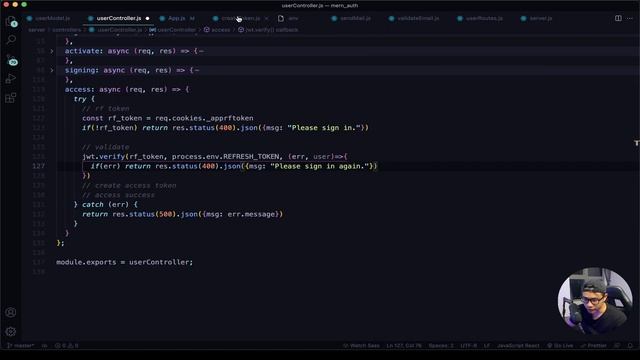Open editor More Actions ellipsis
This screenshot has width=640, height=360.
point(630,18)
